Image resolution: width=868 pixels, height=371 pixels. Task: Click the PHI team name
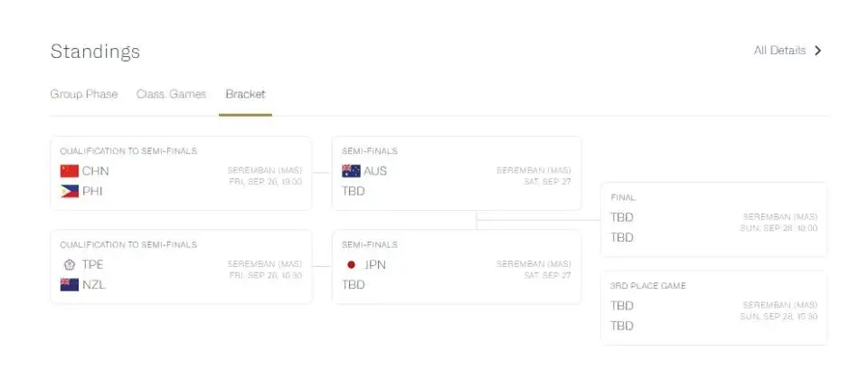pyautogui.click(x=93, y=191)
